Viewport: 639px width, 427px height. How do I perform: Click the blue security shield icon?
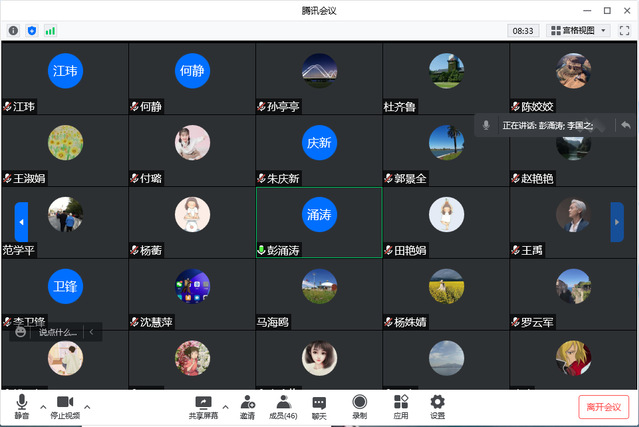coord(31,31)
